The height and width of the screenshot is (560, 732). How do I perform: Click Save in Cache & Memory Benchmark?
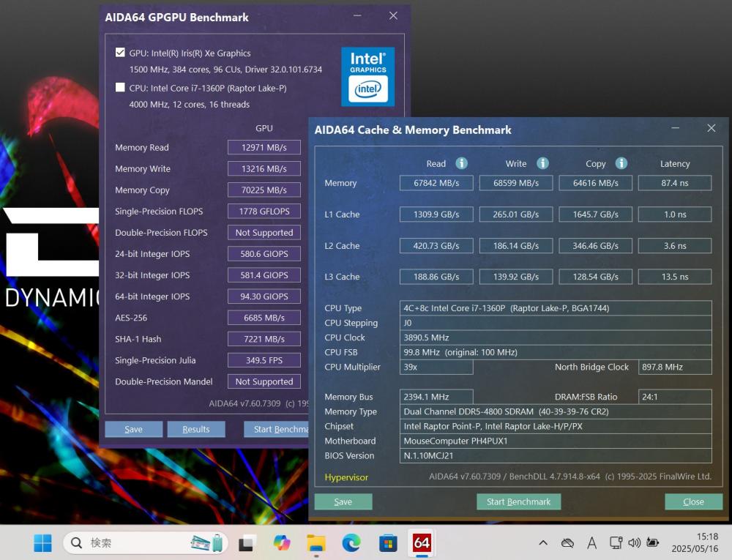click(x=343, y=501)
